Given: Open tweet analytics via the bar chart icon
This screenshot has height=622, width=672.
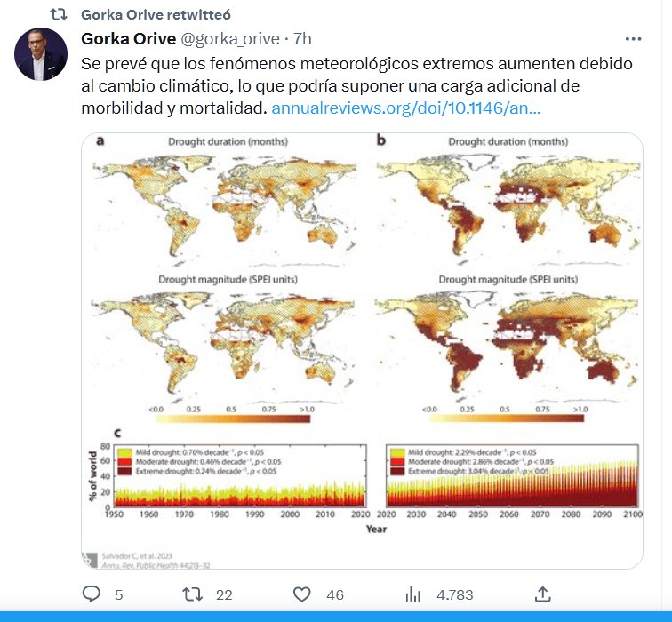Looking at the screenshot, I should (x=413, y=594).
